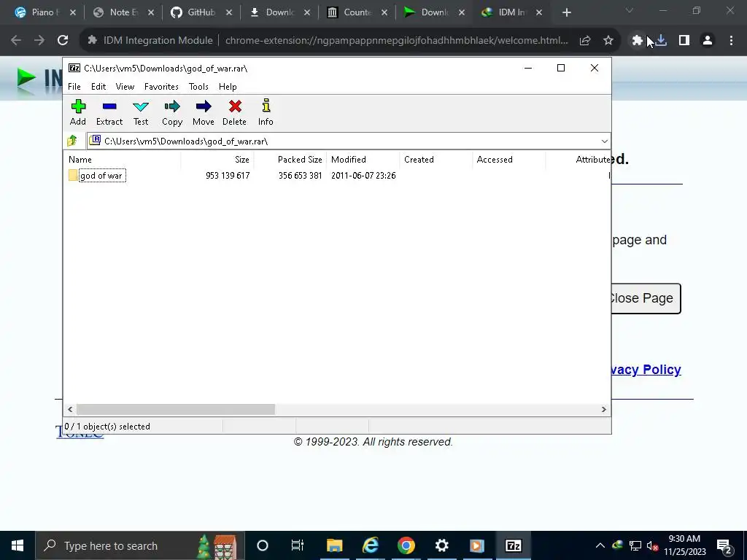Click the 7-Zip taskbar icon
The width and height of the screenshot is (747, 560).
coord(513,545)
